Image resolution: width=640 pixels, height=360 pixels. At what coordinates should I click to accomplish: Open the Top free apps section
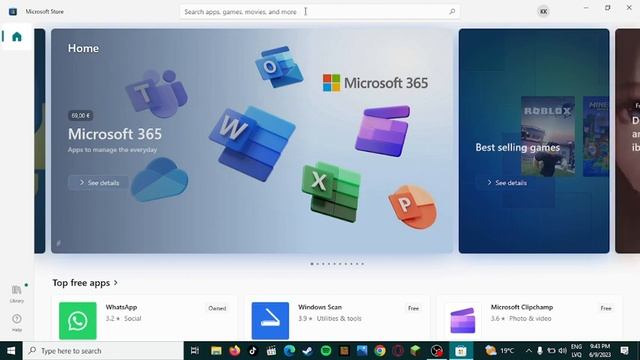pos(85,282)
